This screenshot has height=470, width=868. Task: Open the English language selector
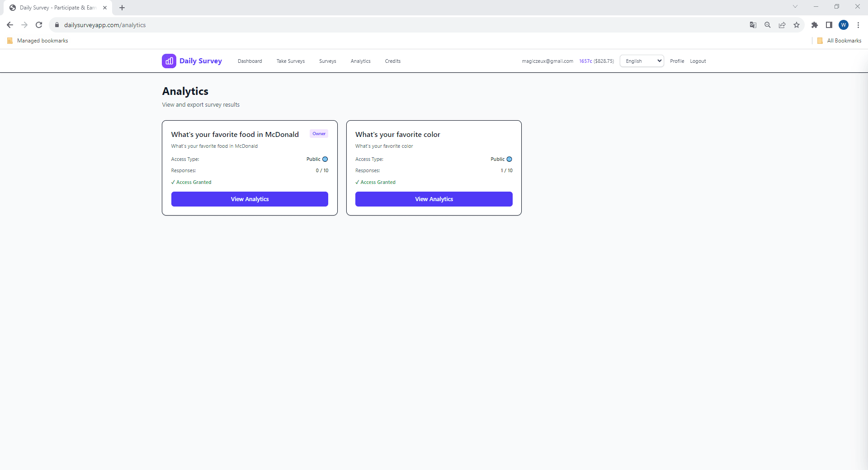pyautogui.click(x=641, y=61)
